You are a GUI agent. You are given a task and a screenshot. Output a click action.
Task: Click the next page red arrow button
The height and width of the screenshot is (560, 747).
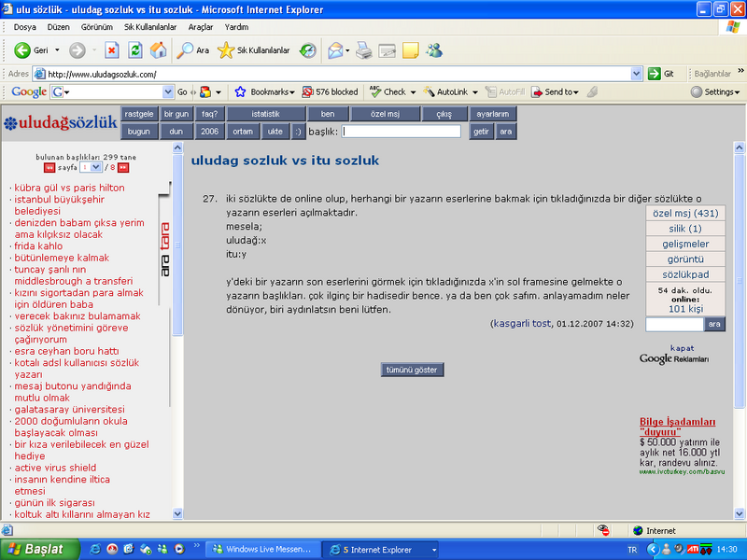coord(123,168)
